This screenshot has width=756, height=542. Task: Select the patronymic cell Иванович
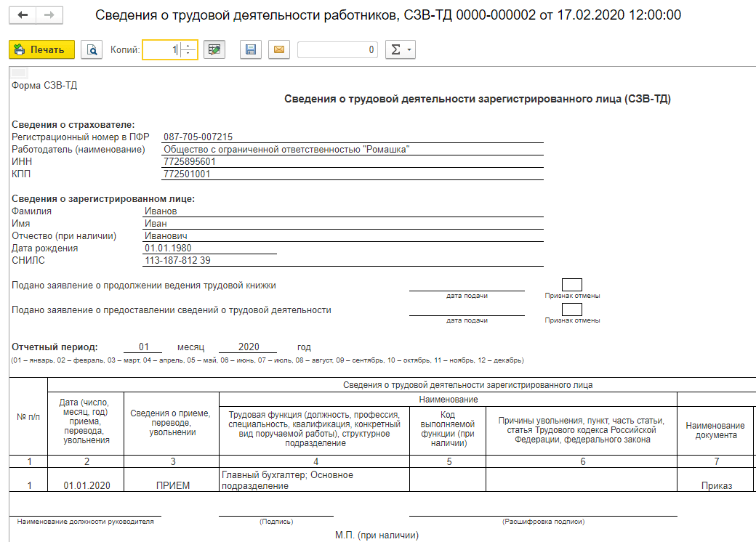click(343, 235)
